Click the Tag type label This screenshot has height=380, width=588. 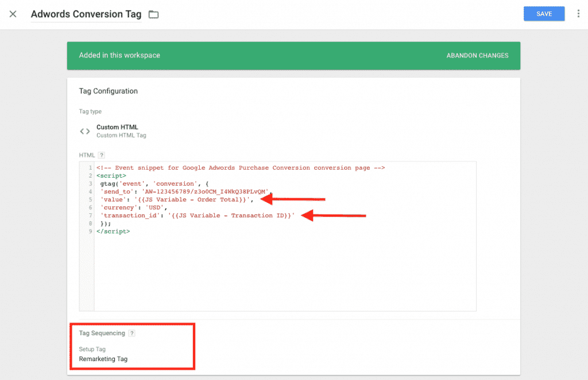point(90,112)
